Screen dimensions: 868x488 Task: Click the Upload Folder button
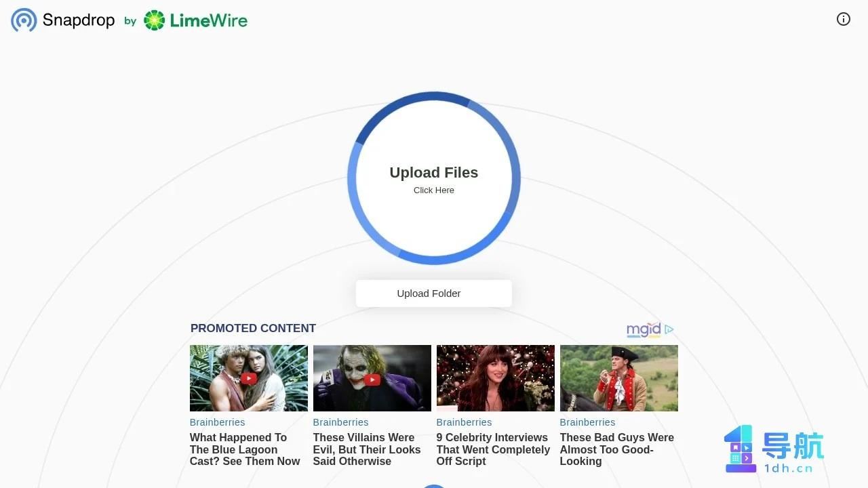tap(434, 293)
